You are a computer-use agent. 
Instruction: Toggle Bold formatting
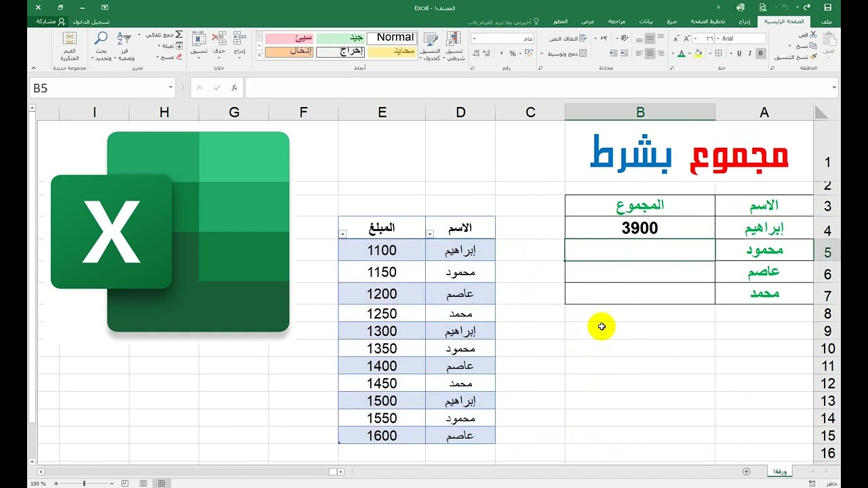click(761, 54)
